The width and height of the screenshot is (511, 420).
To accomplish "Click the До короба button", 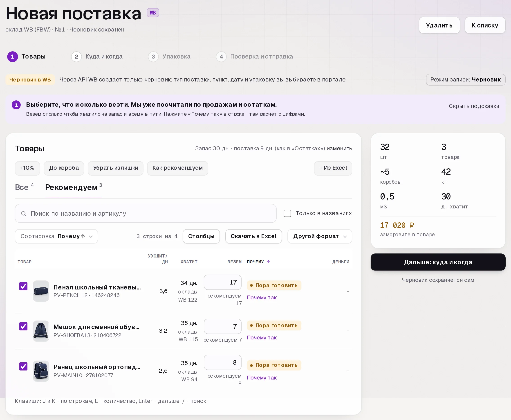I will 64,168.
